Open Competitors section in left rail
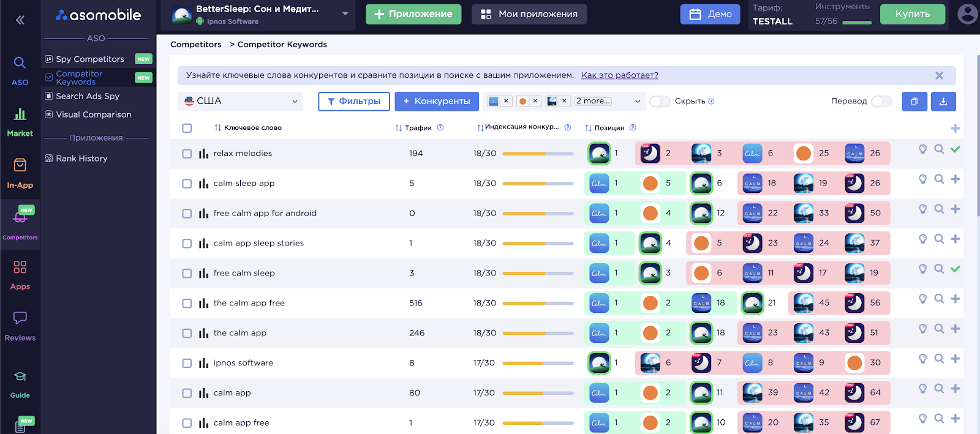 [20, 224]
